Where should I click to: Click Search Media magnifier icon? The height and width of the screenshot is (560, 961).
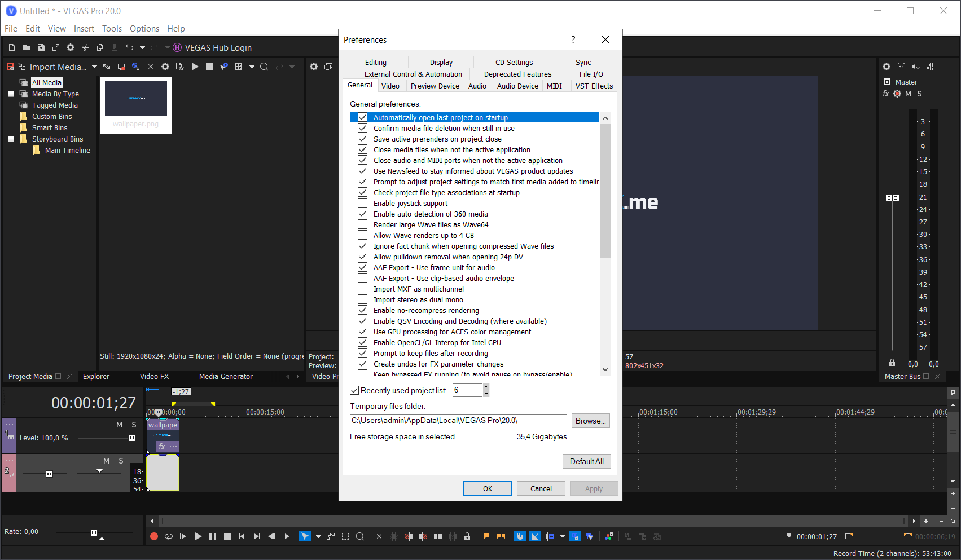(264, 67)
